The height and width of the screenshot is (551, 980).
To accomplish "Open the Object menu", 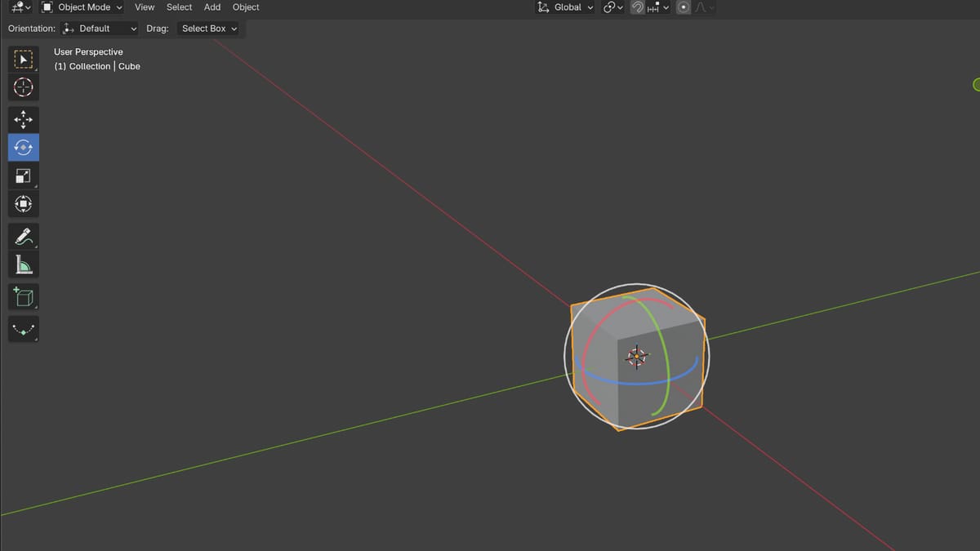I will 246,7.
